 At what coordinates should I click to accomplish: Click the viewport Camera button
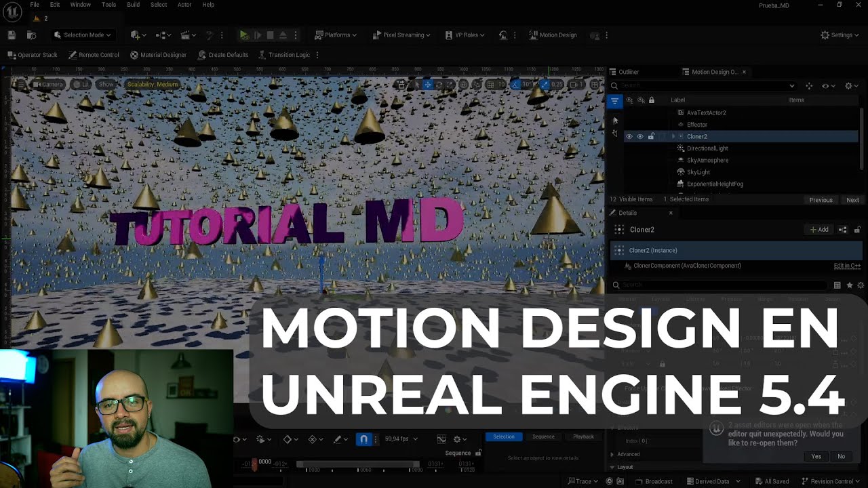point(48,85)
